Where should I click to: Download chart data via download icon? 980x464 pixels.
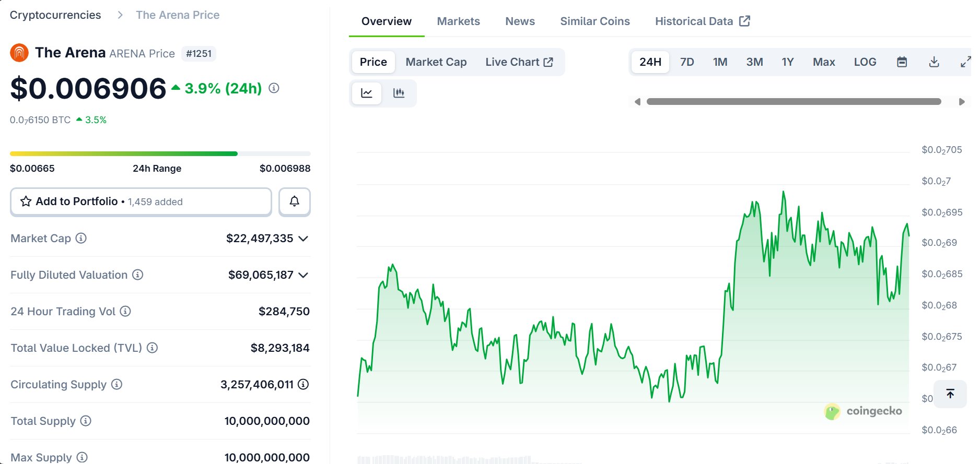click(934, 62)
